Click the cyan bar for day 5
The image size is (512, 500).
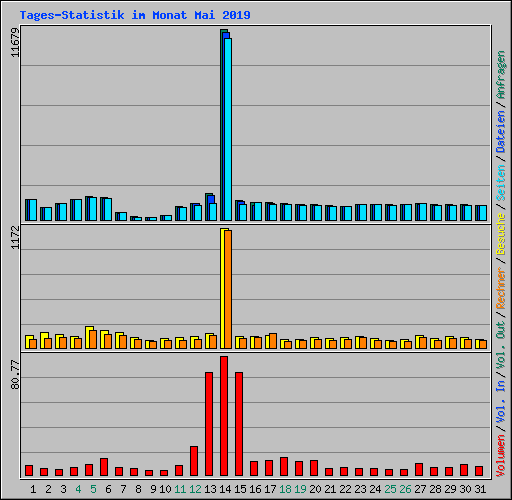click(93, 209)
